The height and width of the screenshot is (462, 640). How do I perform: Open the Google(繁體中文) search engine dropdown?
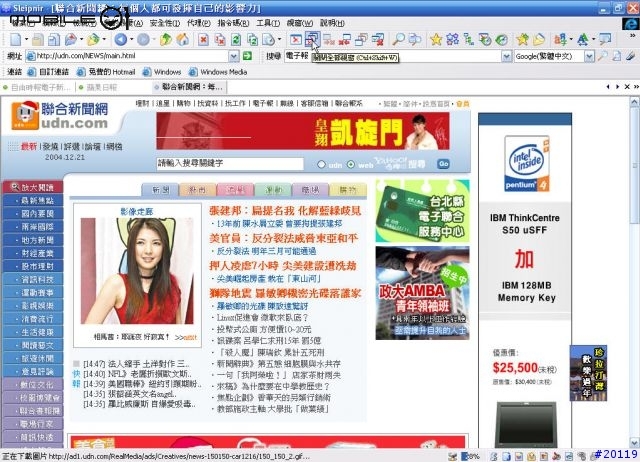click(x=589, y=56)
